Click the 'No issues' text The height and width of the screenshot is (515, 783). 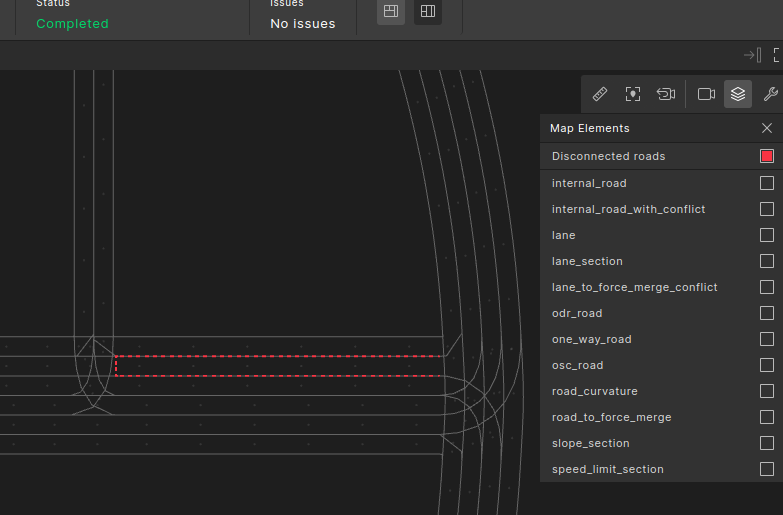click(303, 23)
